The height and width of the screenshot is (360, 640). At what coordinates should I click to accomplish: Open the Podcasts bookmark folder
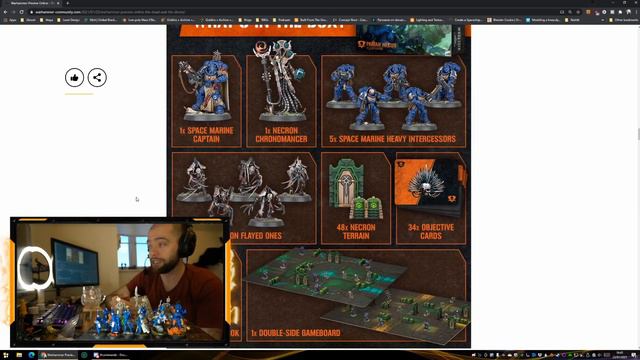[x=282, y=20]
